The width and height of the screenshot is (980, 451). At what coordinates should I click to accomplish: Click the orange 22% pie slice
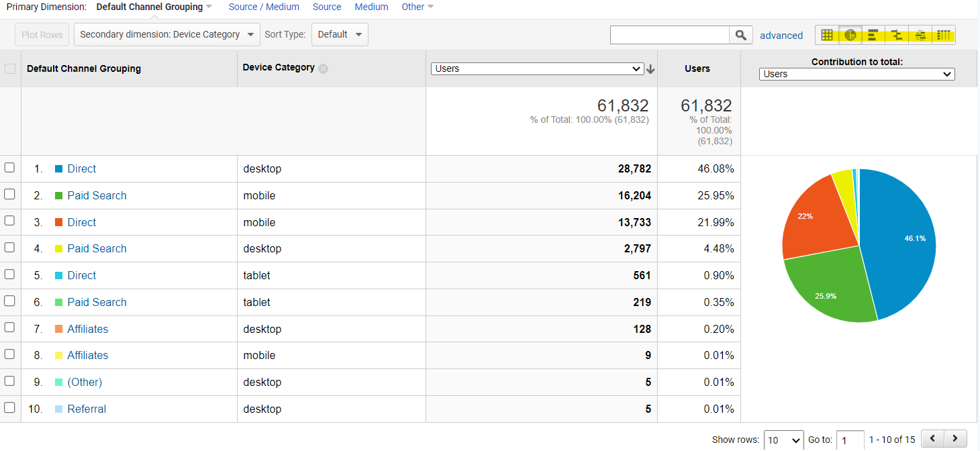pyautogui.click(x=816, y=218)
